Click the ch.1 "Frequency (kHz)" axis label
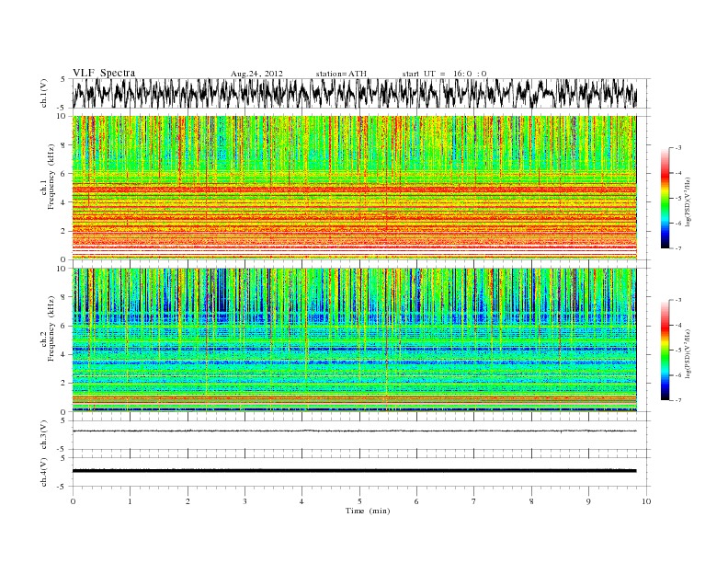Screen dimensions: 728x563 click(51, 177)
